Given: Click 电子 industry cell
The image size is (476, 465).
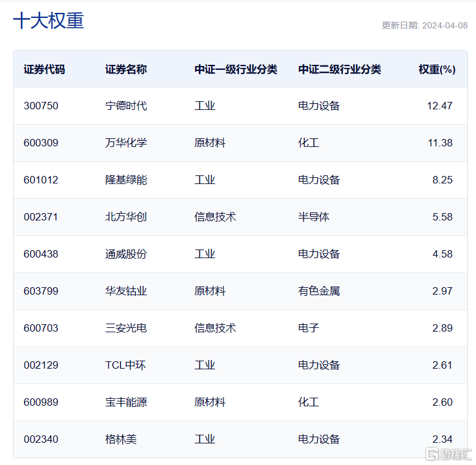Looking at the screenshot, I should pos(309,328).
